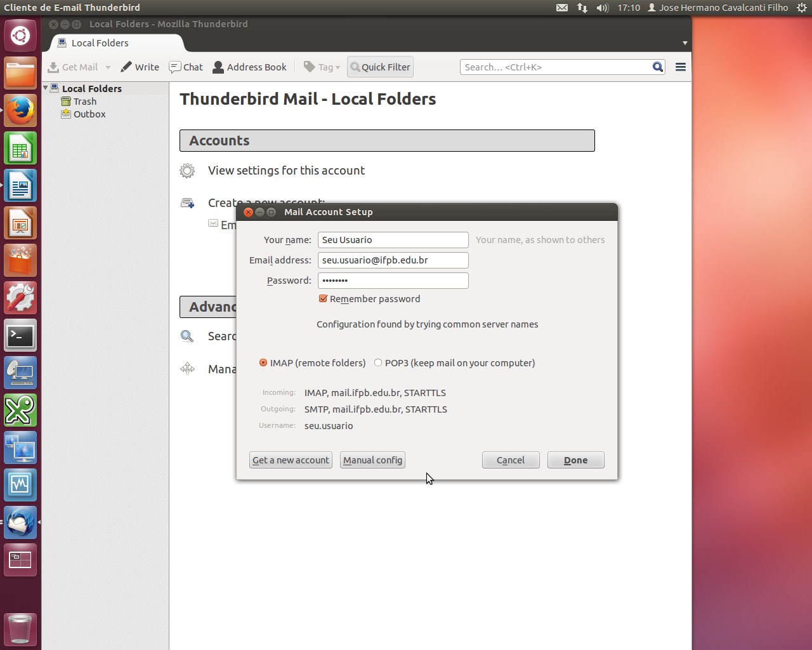The width and height of the screenshot is (812, 650).
Task: Click the Get a new account button
Action: click(x=291, y=460)
